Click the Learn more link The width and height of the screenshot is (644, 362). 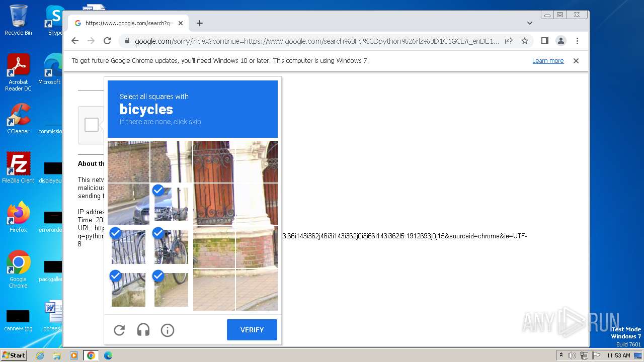(548, 61)
